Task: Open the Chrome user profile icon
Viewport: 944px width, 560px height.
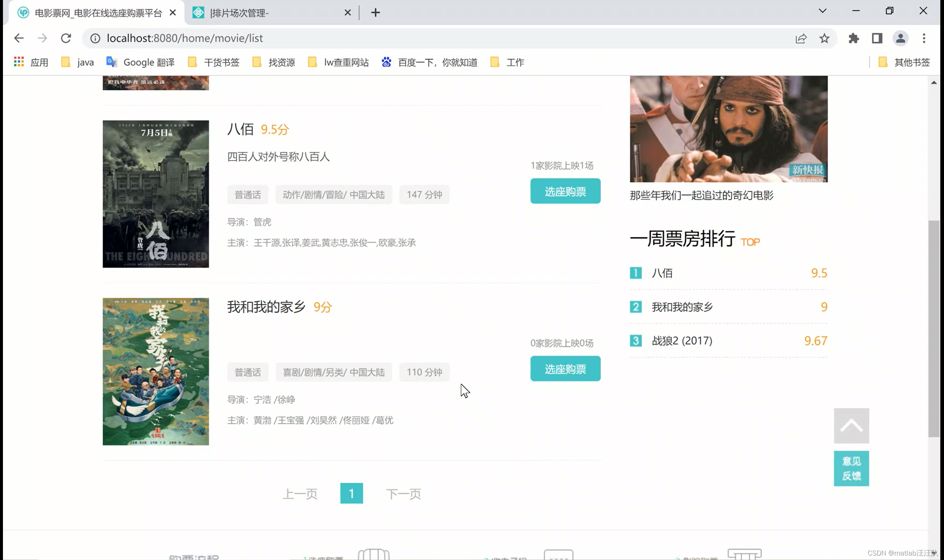Action: coord(900,38)
